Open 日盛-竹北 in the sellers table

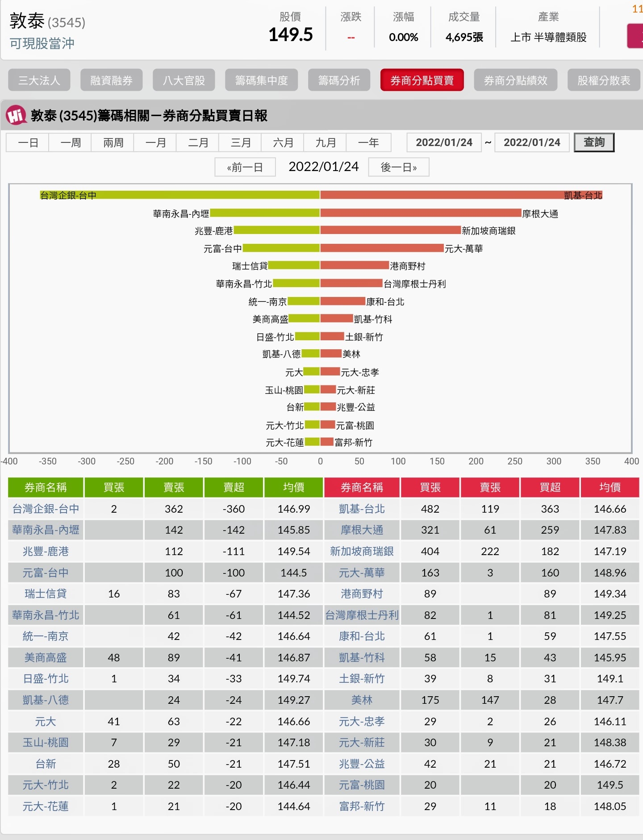tap(46, 679)
